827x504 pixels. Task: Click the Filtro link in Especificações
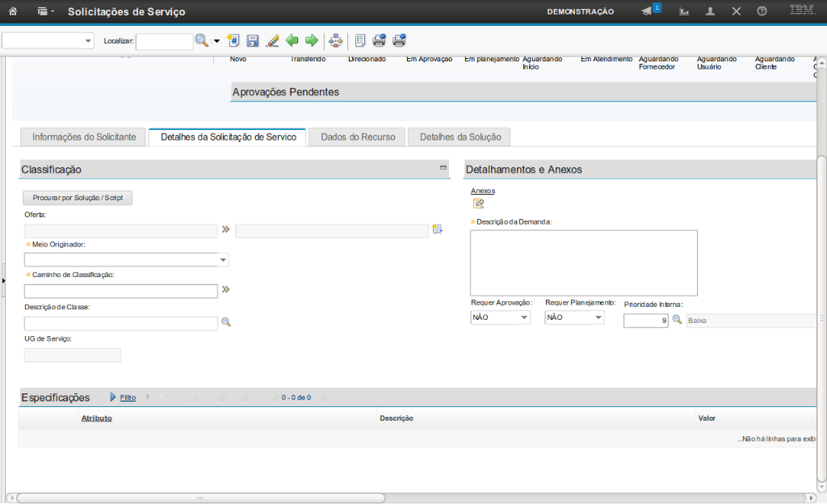pyautogui.click(x=128, y=397)
